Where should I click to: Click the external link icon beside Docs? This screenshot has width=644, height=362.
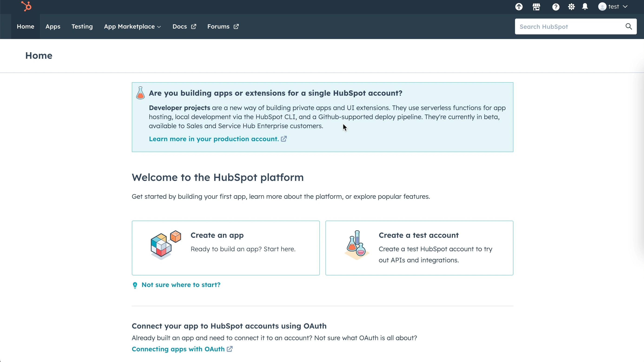[x=194, y=26]
